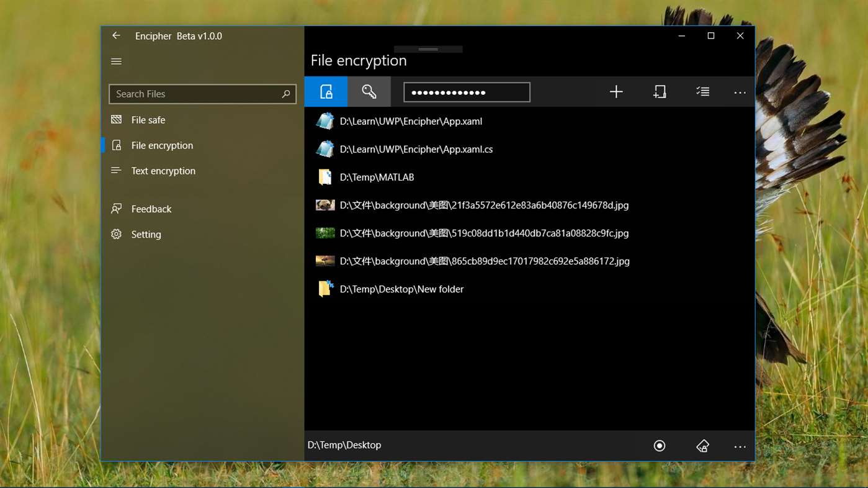
Task: Select D:\Temp\MATLAB folder row
Action: 529,177
